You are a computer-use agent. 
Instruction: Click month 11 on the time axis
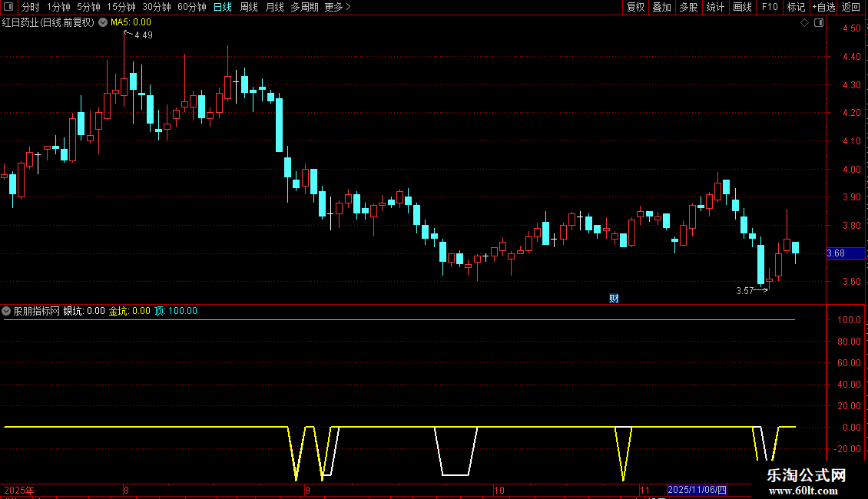[644, 490]
